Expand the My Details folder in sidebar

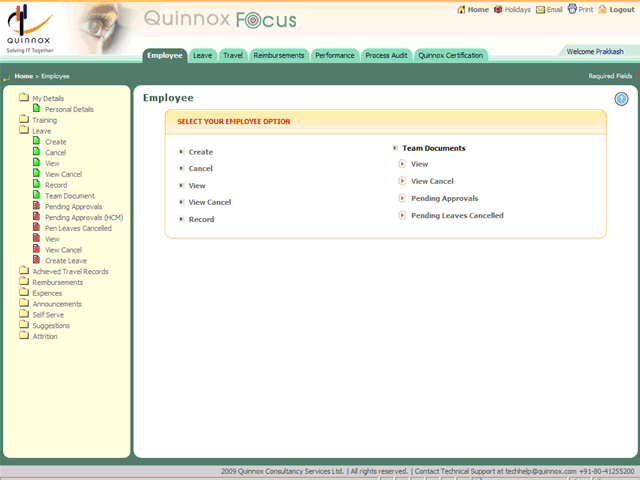click(24, 98)
